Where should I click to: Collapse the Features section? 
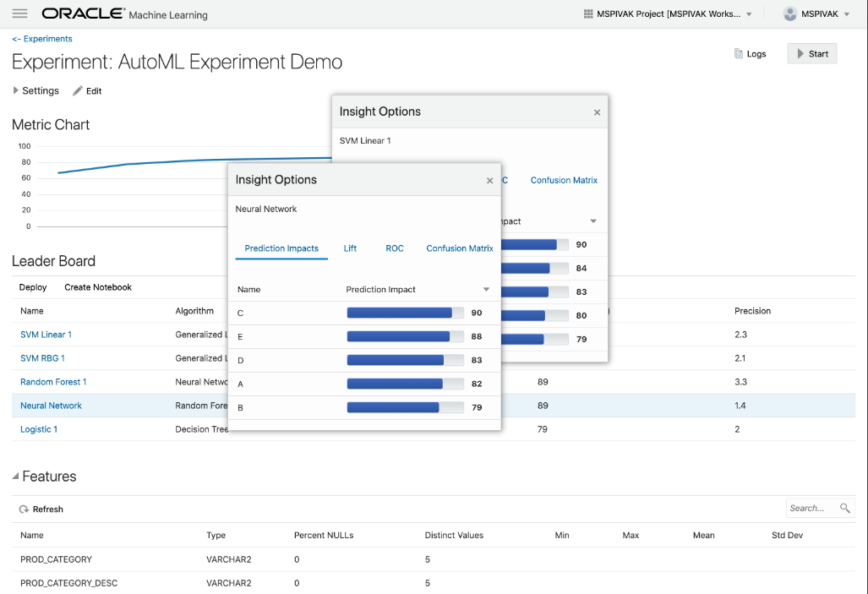point(15,477)
